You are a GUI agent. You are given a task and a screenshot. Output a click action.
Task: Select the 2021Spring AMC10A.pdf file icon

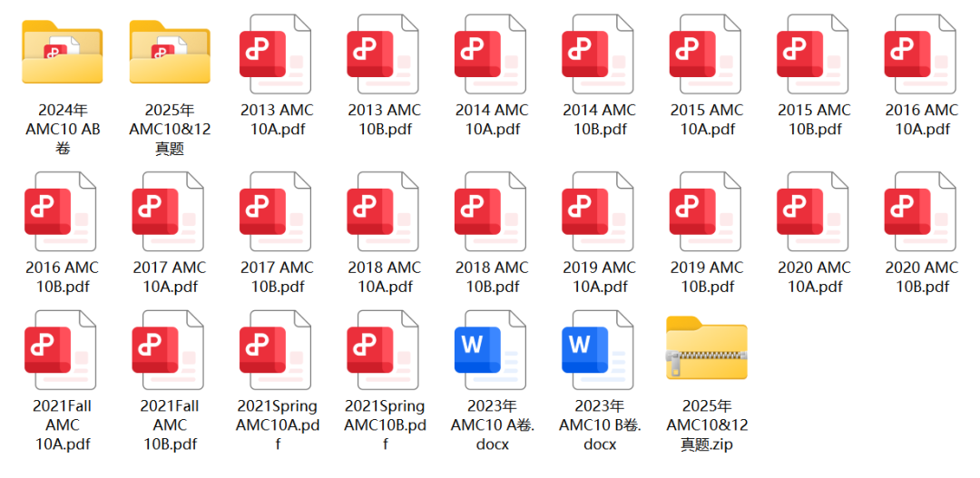[x=275, y=350]
